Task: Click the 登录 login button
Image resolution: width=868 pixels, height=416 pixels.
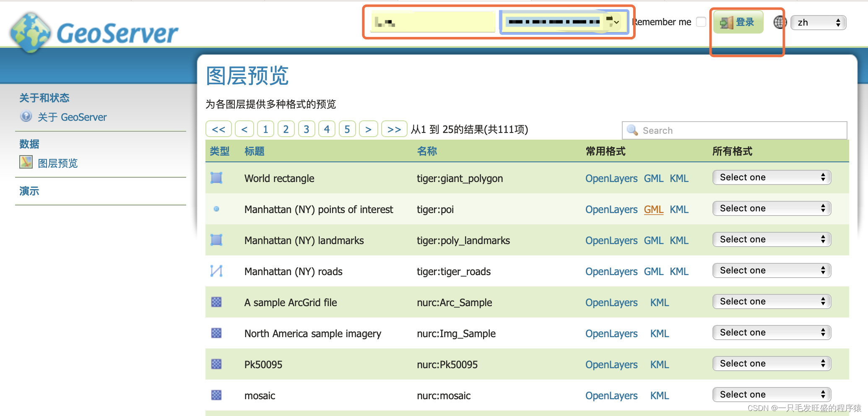Action: pos(738,22)
